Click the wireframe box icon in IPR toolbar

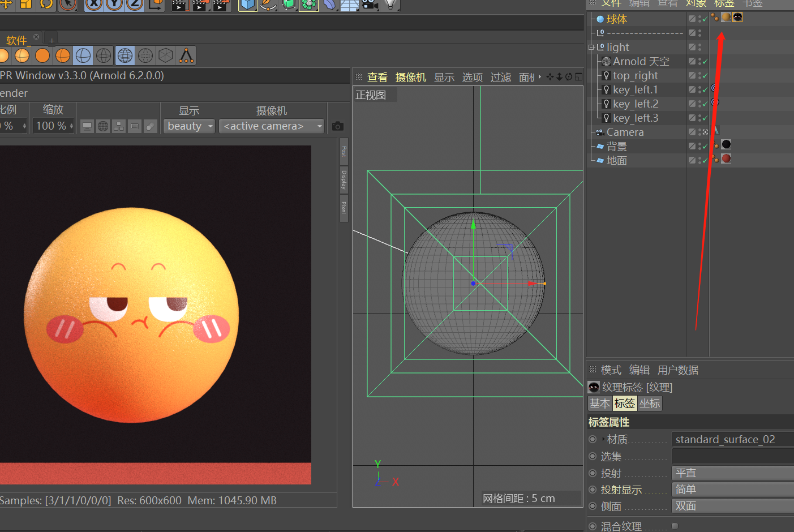click(166, 55)
